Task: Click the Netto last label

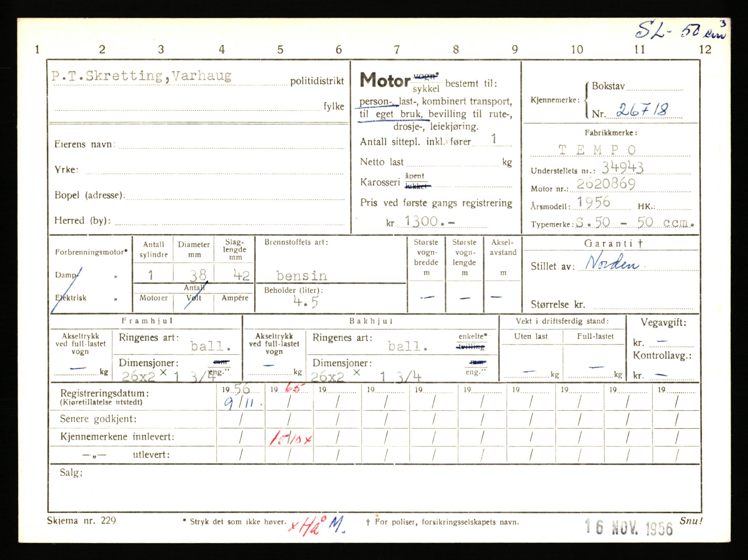Action: point(382,162)
